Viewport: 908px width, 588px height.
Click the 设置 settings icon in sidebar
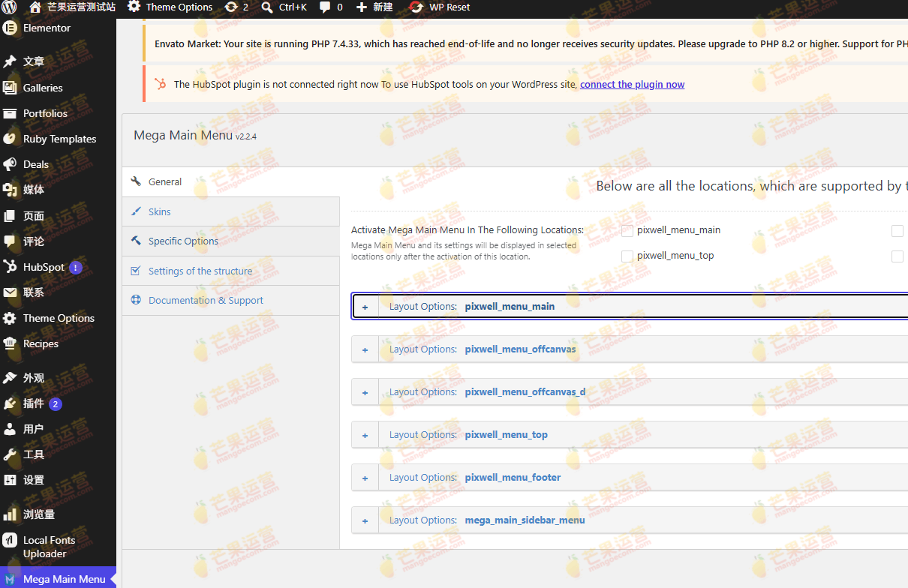(x=10, y=480)
